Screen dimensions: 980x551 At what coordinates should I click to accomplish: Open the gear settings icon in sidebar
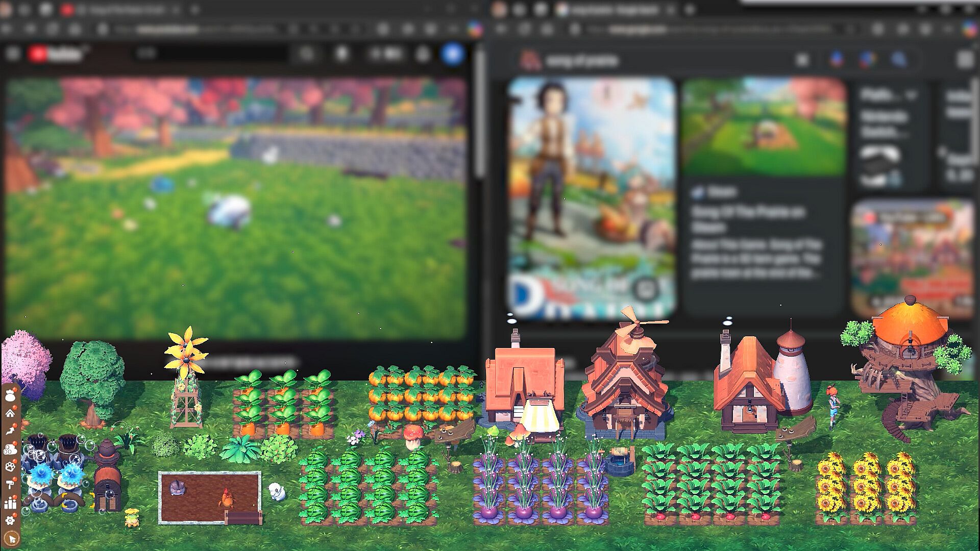10,520
